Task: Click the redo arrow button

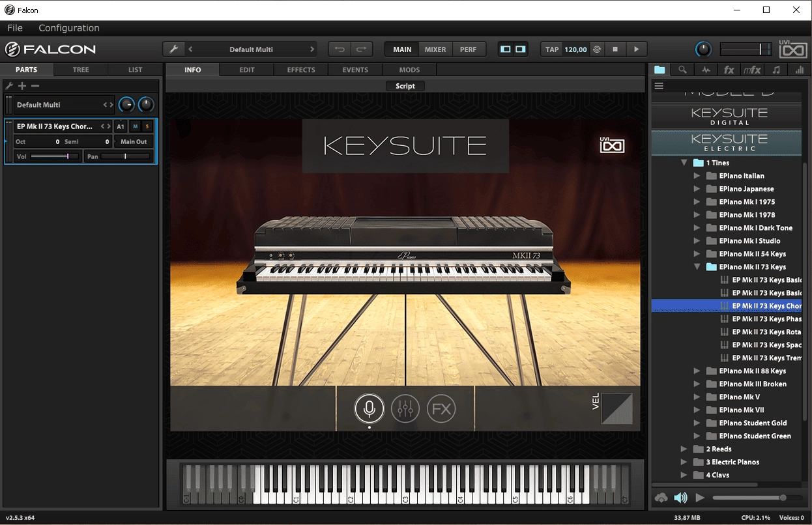Action: 361,49
